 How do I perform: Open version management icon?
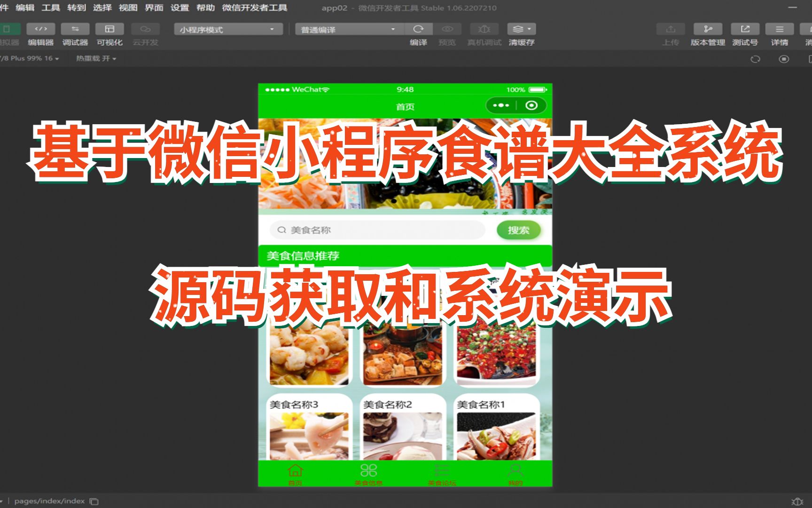click(708, 29)
